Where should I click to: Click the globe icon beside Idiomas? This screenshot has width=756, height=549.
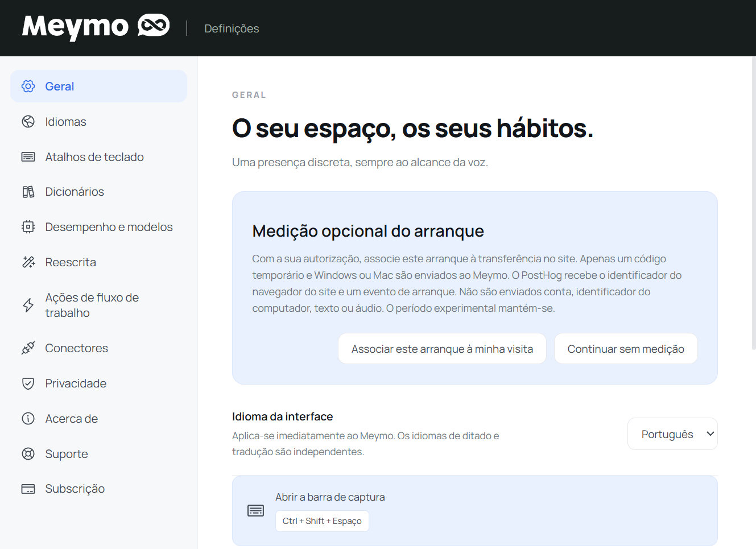[x=28, y=122]
